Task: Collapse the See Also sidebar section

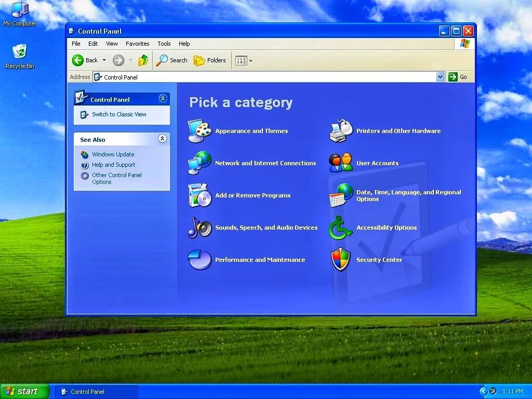Action: 163,138
